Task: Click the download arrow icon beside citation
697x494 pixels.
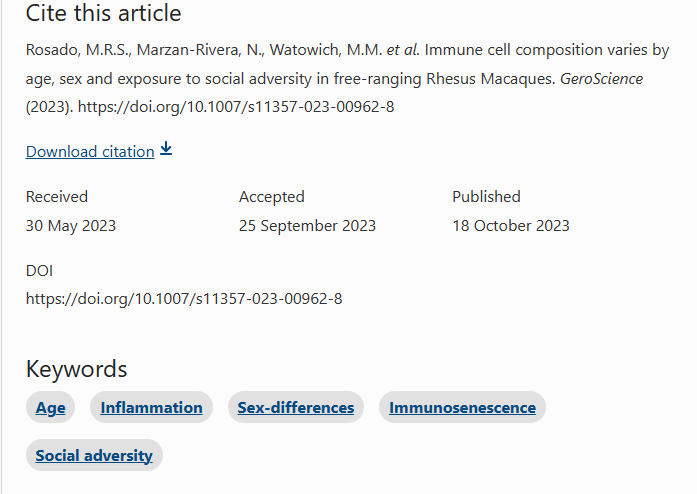Action: click(166, 150)
